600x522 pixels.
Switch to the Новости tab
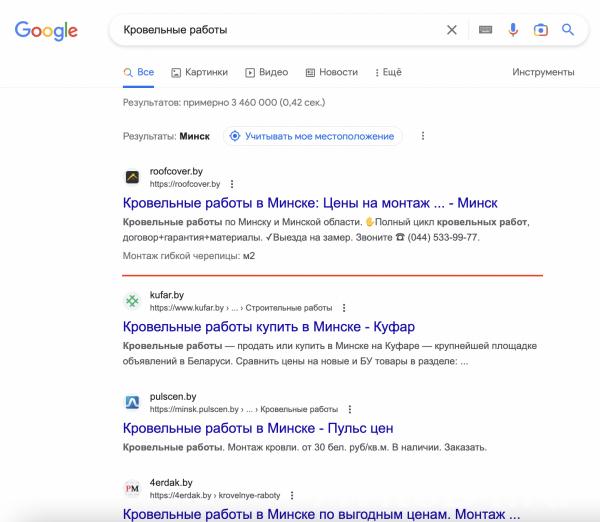[x=332, y=72]
